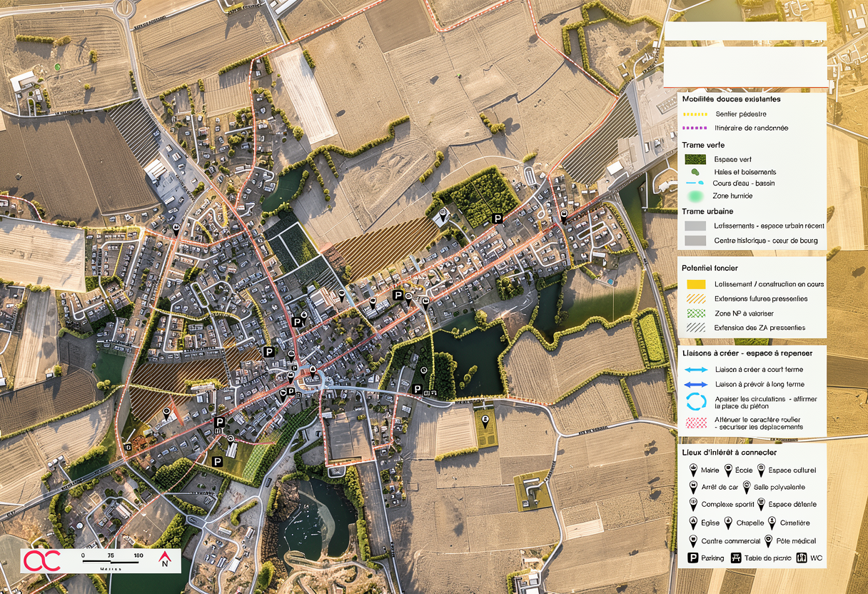Click the 'Sentier pédestre' legend label
868x594 pixels.
coord(741,114)
